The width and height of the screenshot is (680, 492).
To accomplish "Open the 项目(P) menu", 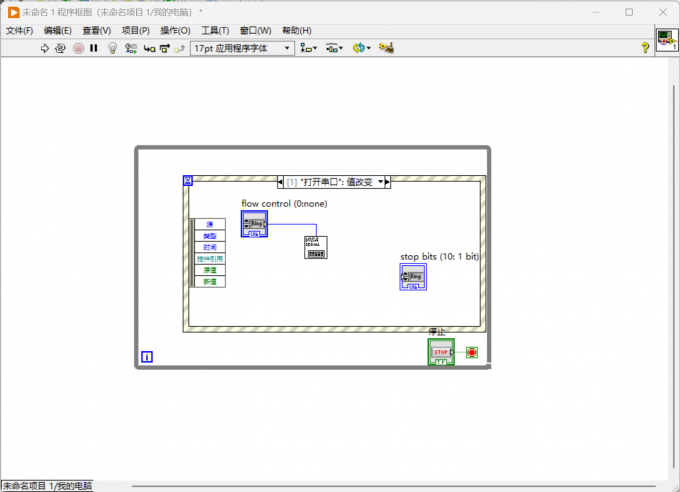I will 136,31.
